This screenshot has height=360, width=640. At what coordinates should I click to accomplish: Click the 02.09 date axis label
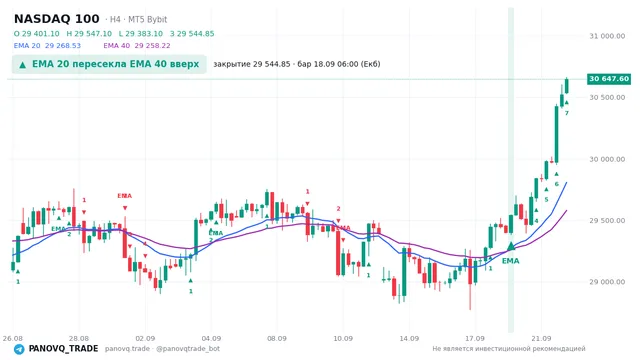pyautogui.click(x=145, y=338)
